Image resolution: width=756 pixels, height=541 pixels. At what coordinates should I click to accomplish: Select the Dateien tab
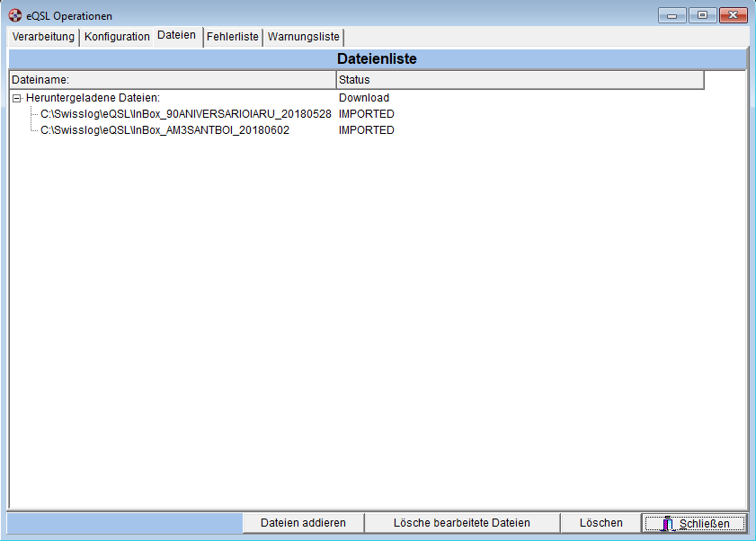click(176, 36)
